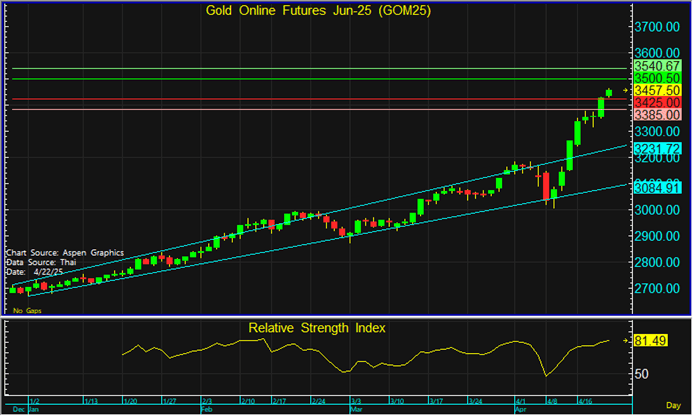Click the yellow arrow marker beside 3457.50
693x416 pixels.
coord(627,91)
